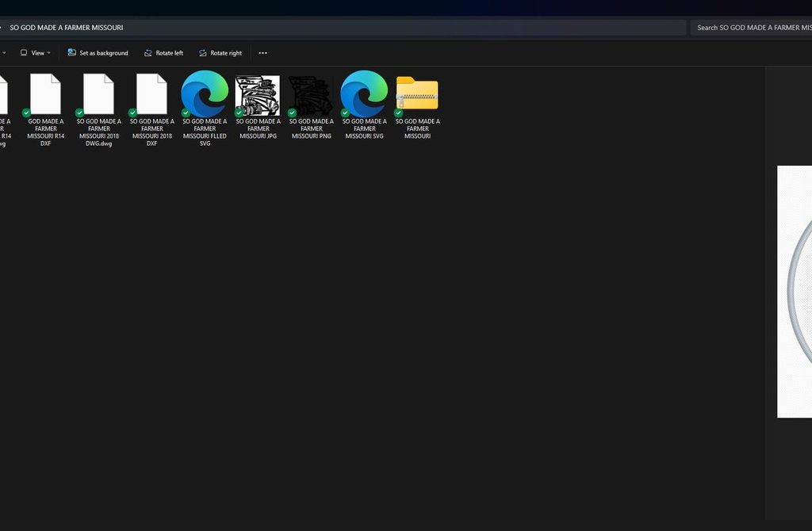The image size is (812, 531).
Task: Open the View dropdown menu
Action: click(36, 53)
